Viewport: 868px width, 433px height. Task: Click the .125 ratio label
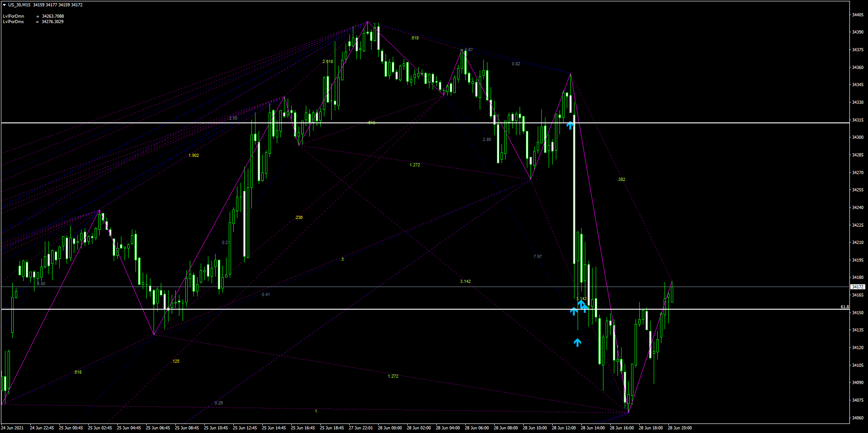[175, 361]
